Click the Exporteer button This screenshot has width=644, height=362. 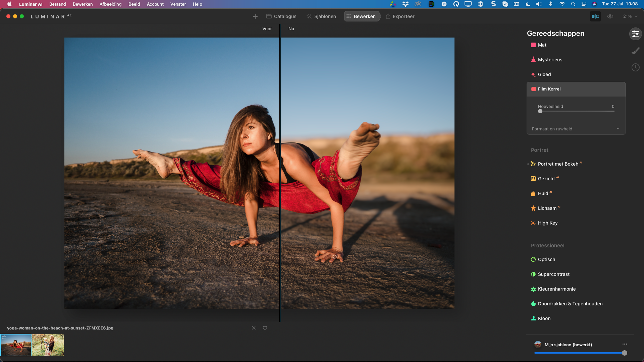click(x=400, y=16)
